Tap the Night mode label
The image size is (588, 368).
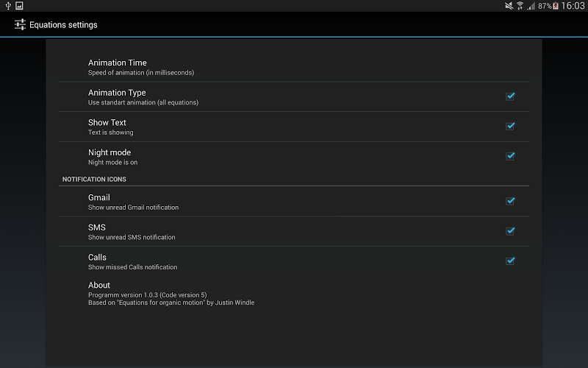[x=110, y=152]
